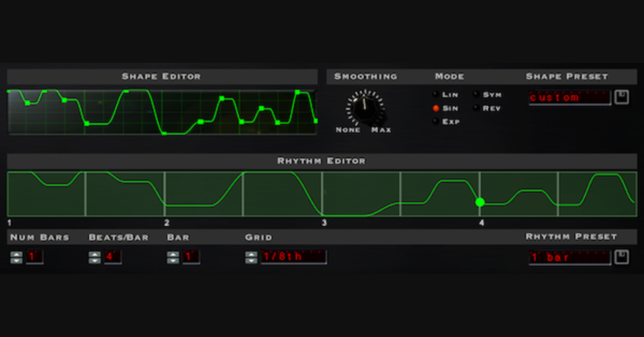Save the 1 bar rhythm preset
This screenshot has width=644, height=337.
click(621, 257)
